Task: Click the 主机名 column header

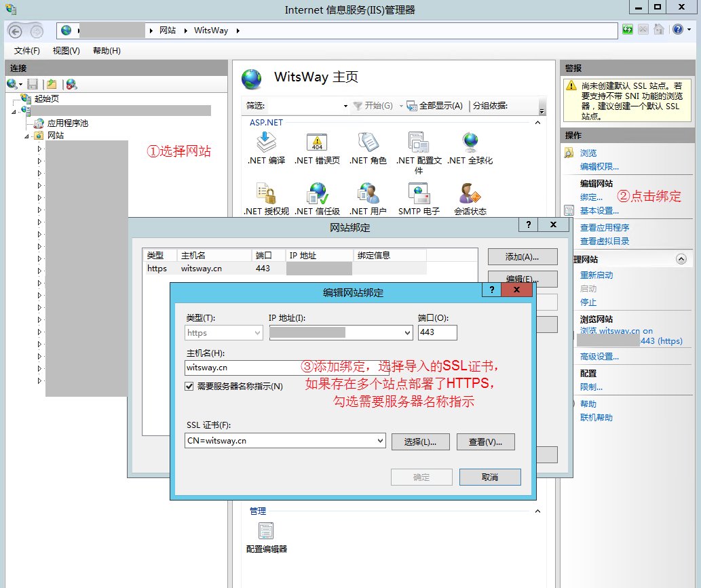Action: coord(214,255)
